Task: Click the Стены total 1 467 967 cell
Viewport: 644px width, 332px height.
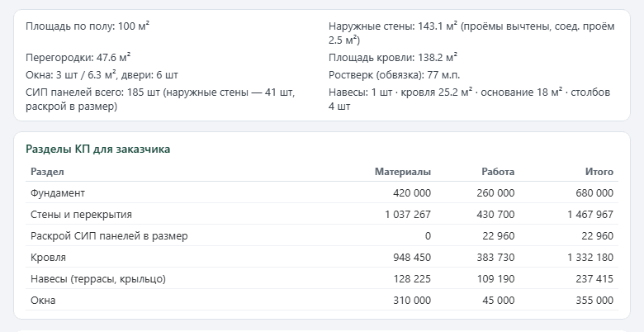Action: [590, 214]
